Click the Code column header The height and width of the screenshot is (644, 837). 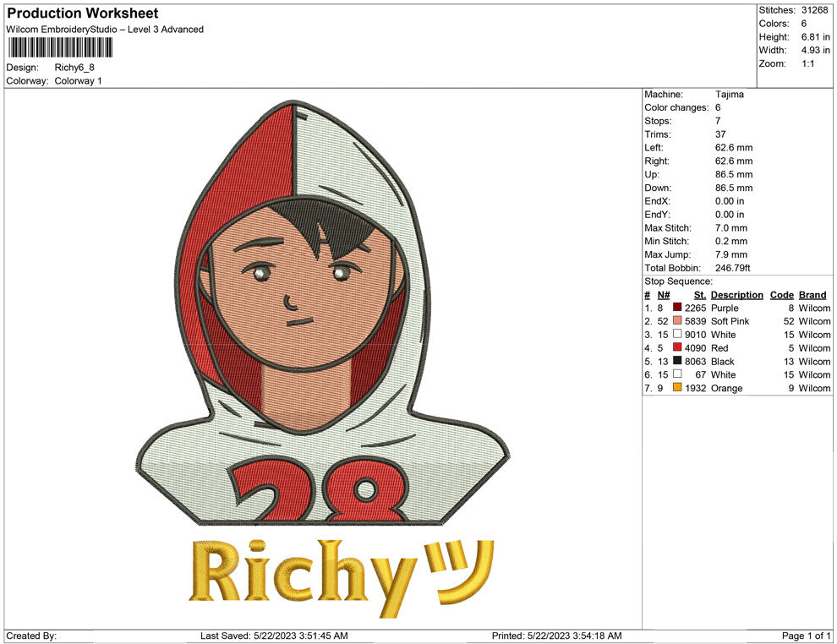(781, 295)
